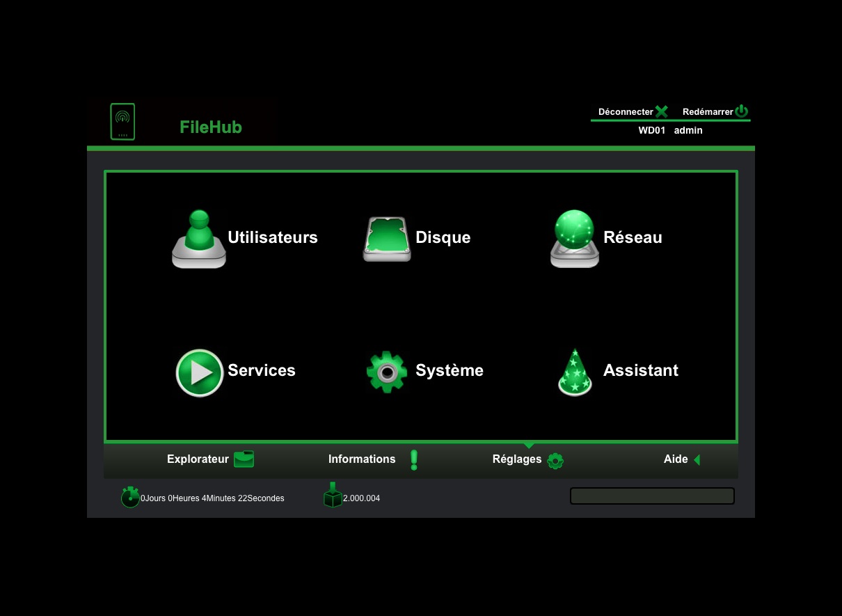Launch the Assistant wizard hat icon
The height and width of the screenshot is (616, 842).
(x=575, y=372)
